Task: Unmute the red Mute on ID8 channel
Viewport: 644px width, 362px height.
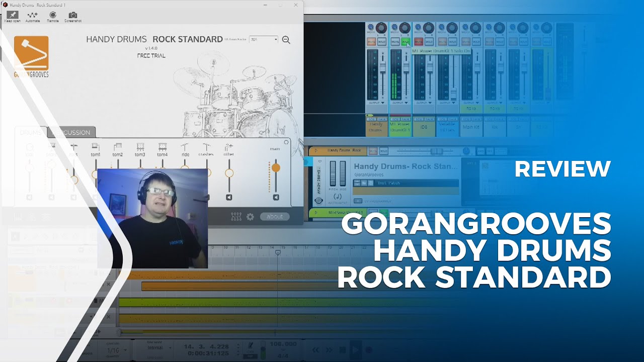Action: (418, 42)
